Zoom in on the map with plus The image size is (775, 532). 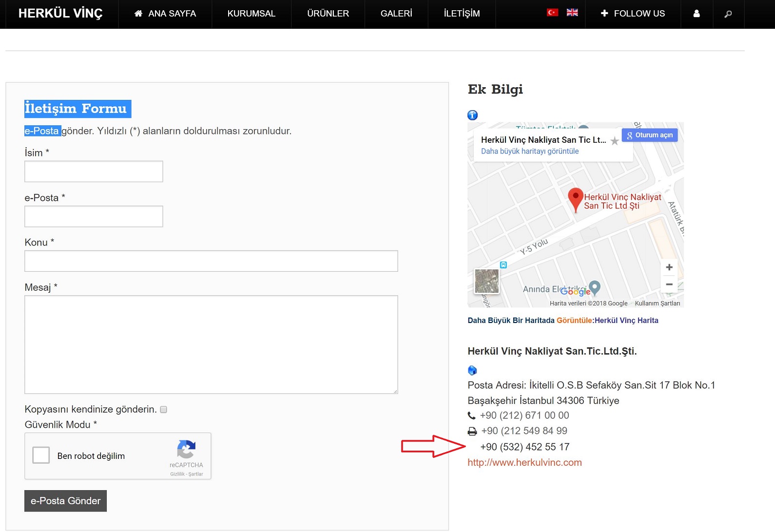pyautogui.click(x=669, y=267)
